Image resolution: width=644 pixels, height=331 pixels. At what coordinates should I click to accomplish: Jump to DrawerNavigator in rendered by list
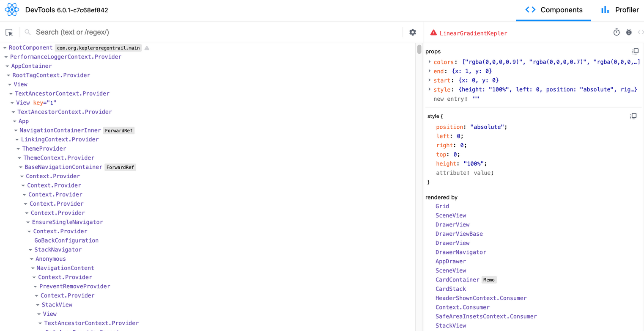point(460,252)
